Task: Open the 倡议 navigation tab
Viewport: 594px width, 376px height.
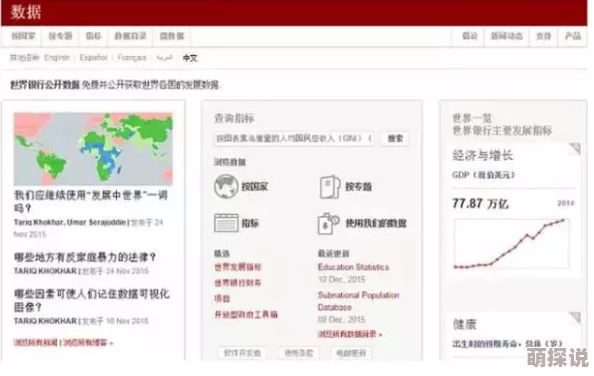Action: (x=469, y=36)
